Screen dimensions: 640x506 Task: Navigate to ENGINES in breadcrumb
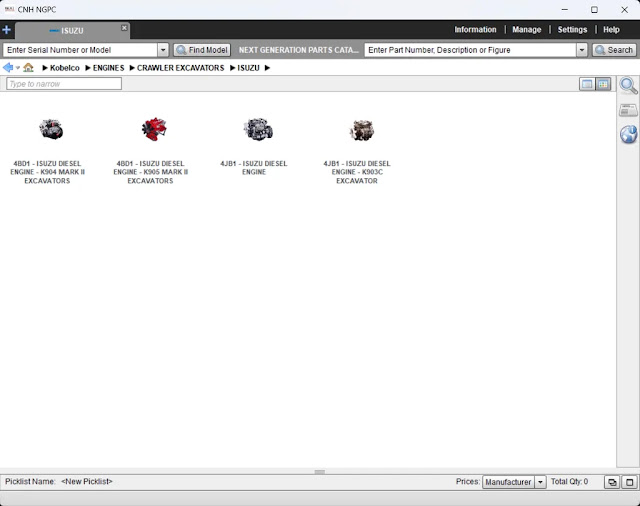pyautogui.click(x=108, y=68)
